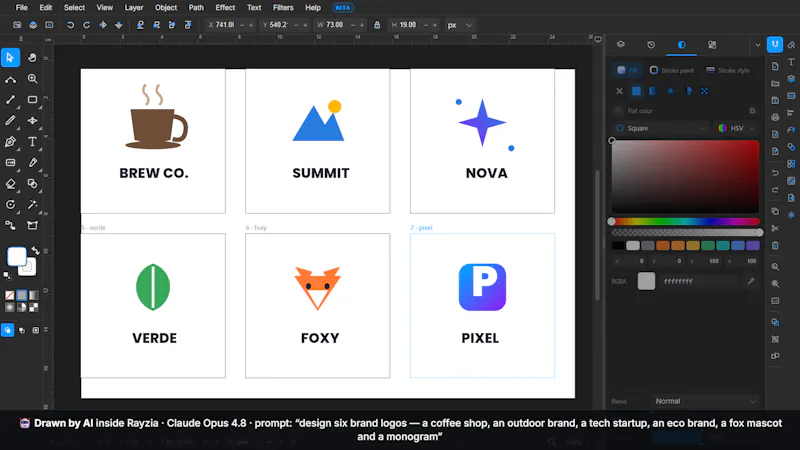Select the Spiral tool
Viewport: 800px width, 450px height.
coord(10,205)
